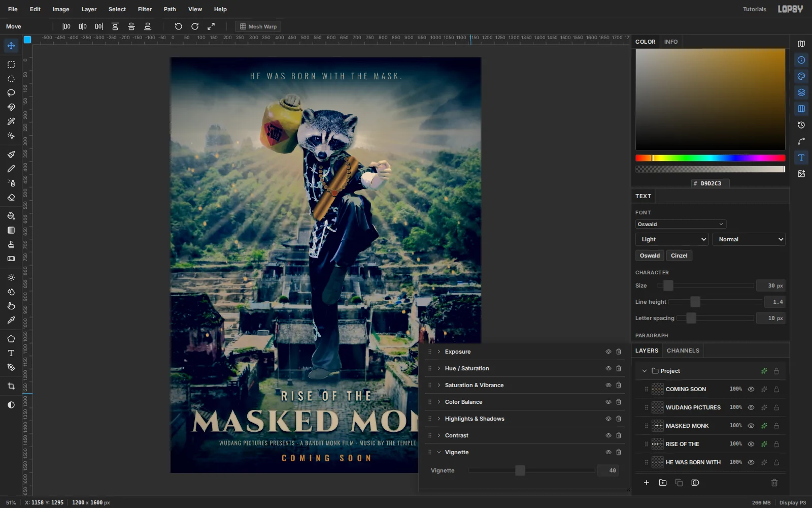Select the Move tool in the toolbar

(11, 46)
